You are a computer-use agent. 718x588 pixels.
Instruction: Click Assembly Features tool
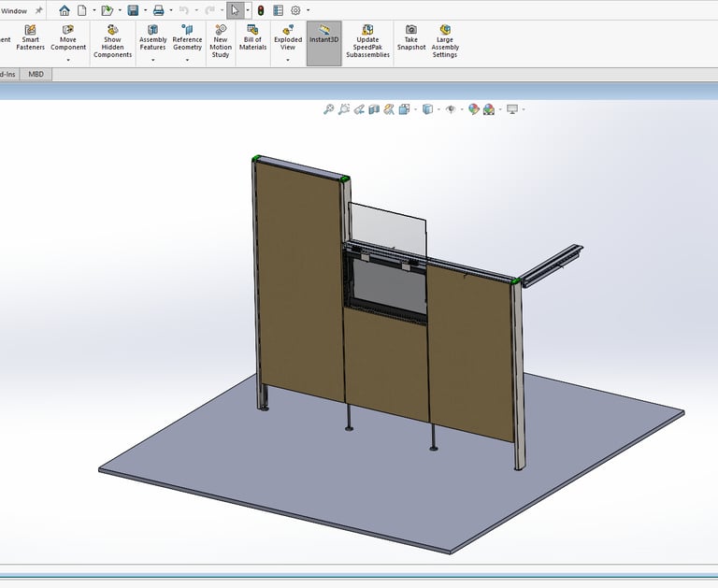pyautogui.click(x=153, y=38)
